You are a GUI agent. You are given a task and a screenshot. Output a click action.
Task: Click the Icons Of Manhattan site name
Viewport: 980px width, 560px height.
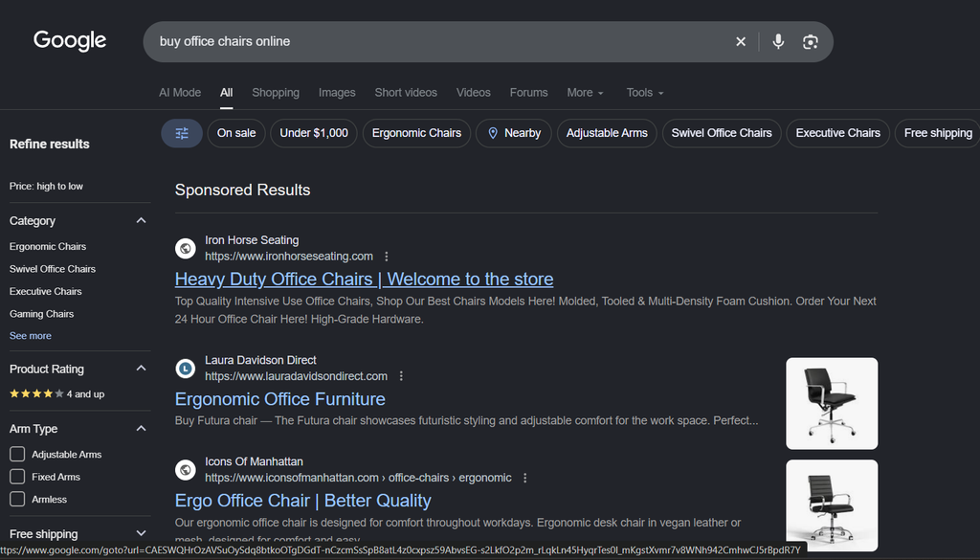254,461
